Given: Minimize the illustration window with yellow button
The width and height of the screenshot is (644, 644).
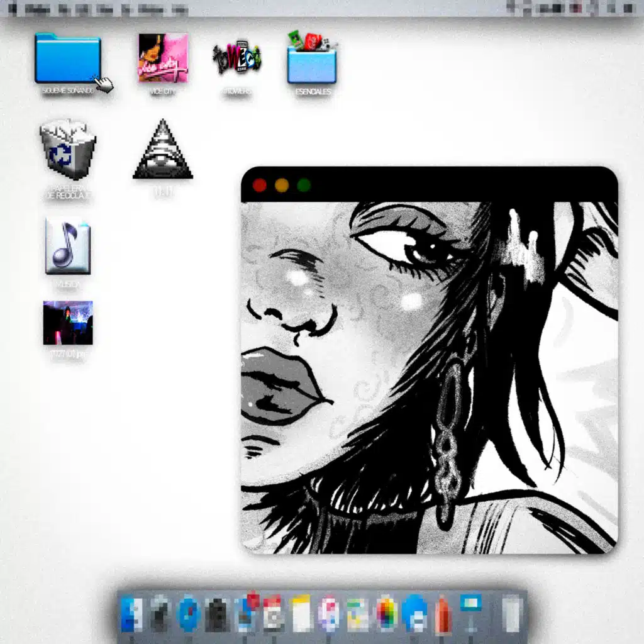Looking at the screenshot, I should click(x=282, y=186).
